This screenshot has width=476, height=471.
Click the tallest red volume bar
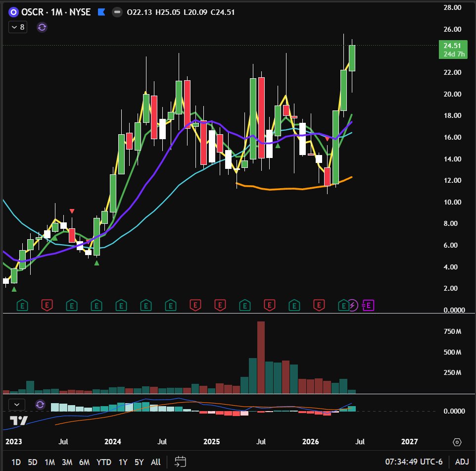(x=261, y=358)
